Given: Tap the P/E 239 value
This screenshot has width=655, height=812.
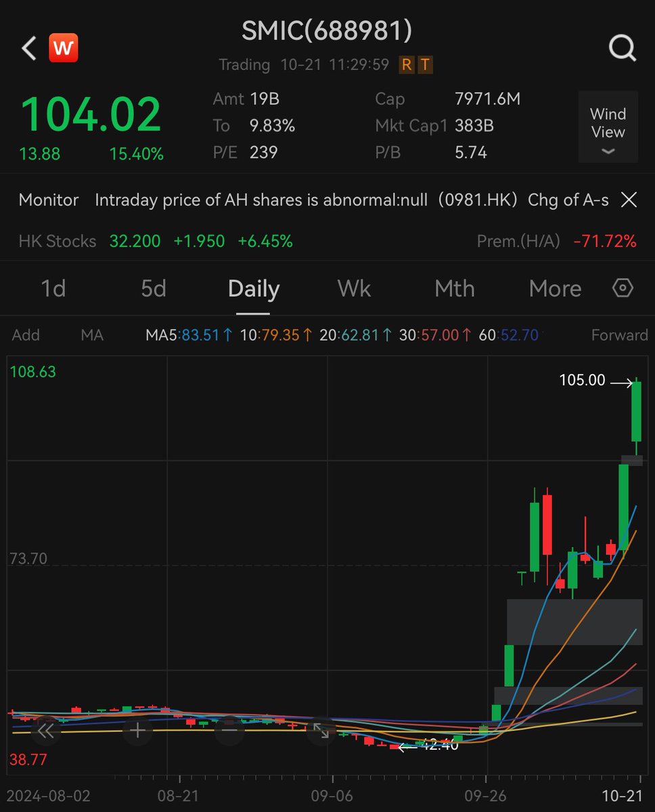Looking at the screenshot, I should [x=264, y=152].
